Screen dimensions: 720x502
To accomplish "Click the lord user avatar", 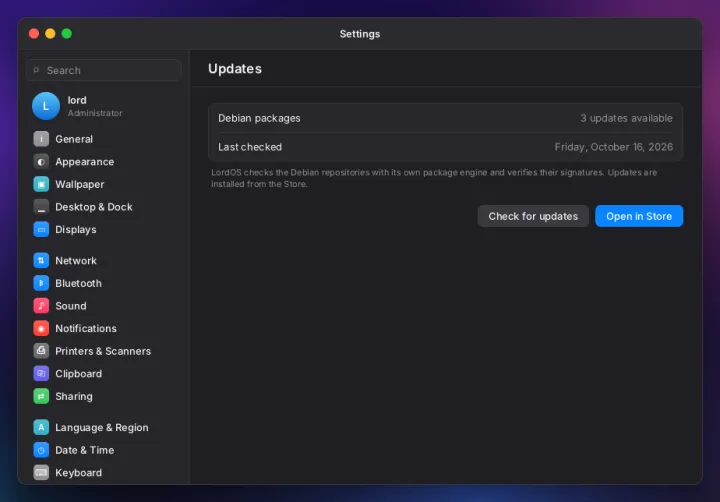I will (46, 106).
